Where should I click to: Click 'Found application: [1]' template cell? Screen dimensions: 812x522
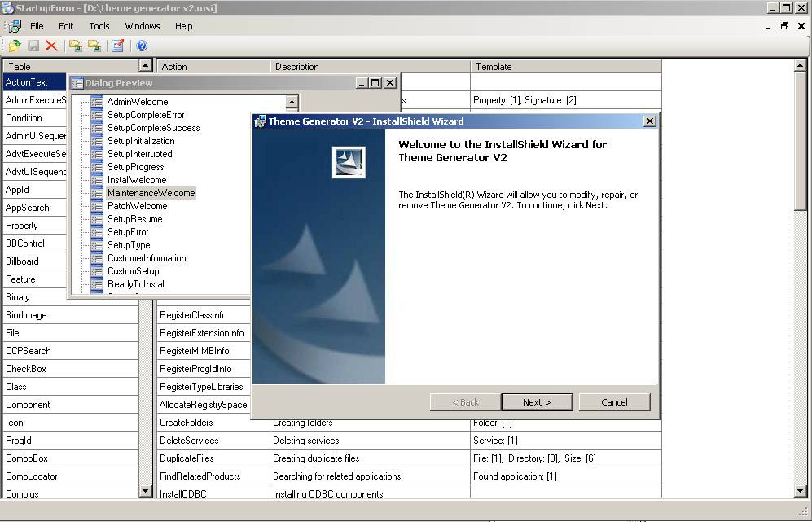566,476
